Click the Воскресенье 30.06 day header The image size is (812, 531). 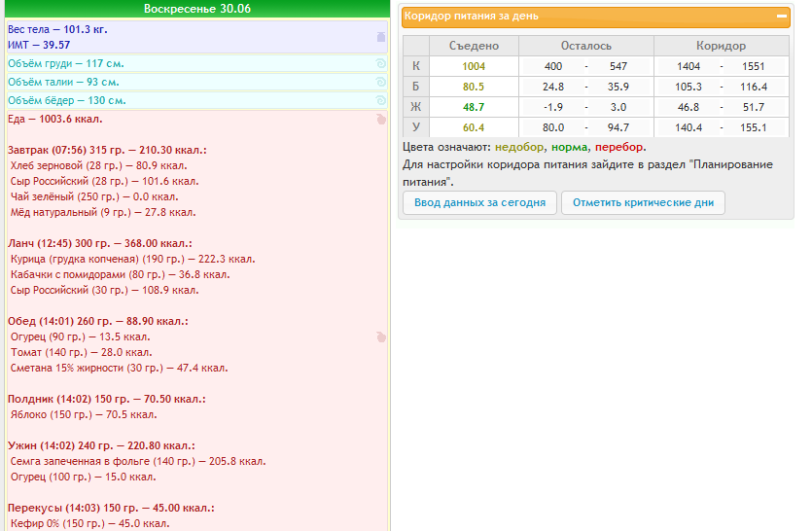coord(197,9)
